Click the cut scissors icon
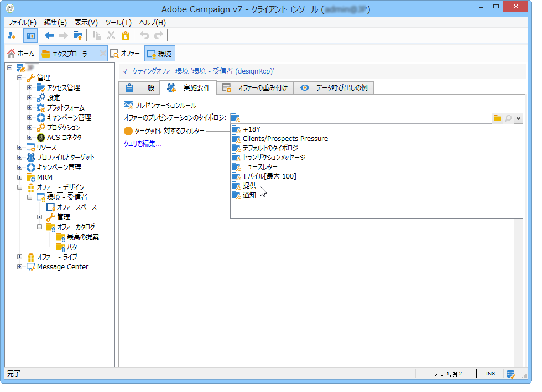The image size is (542, 392). click(x=111, y=35)
